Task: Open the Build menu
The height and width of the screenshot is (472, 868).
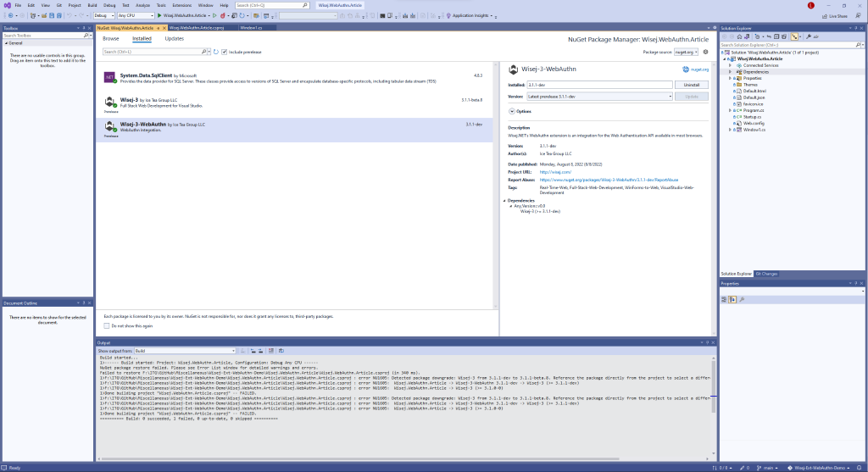Action: 92,5
